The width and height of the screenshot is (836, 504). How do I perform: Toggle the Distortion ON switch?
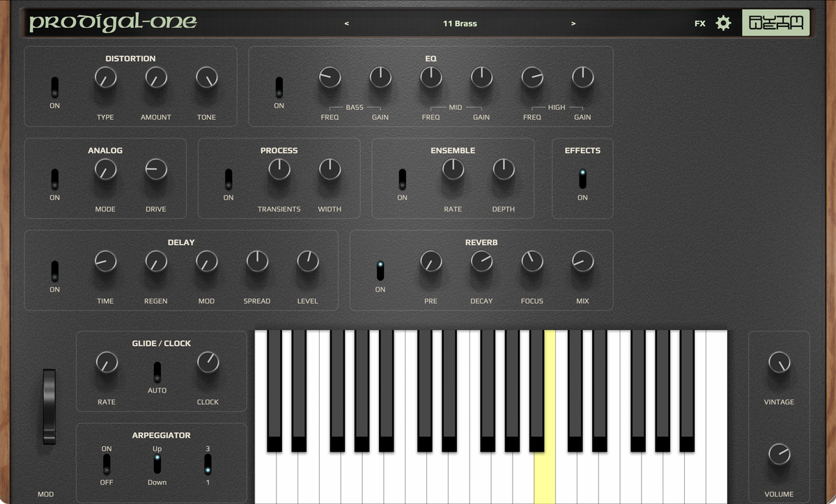pyautogui.click(x=55, y=87)
